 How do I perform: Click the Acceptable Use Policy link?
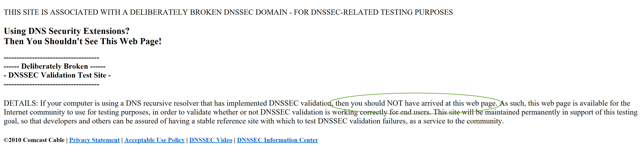[154, 140]
